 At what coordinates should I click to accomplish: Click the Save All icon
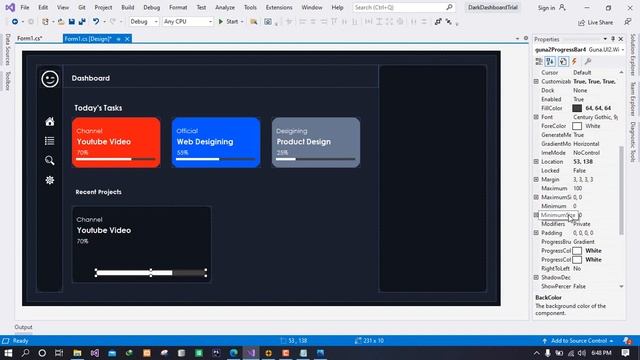(82, 22)
